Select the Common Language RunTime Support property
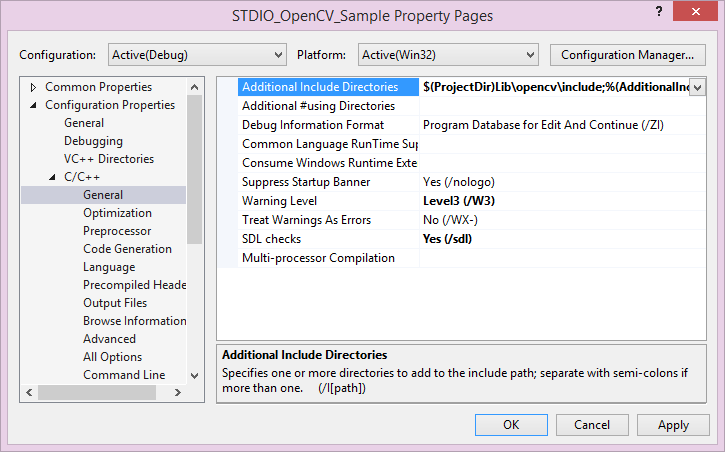 [328, 144]
